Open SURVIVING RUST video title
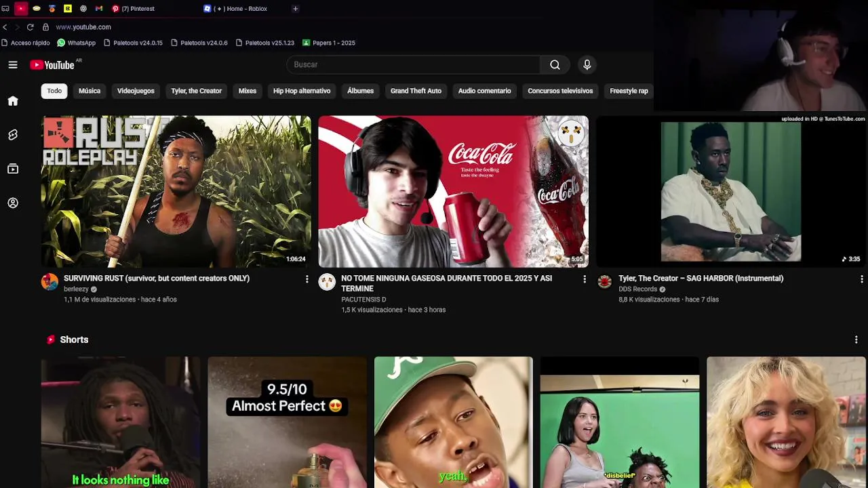Screen dimensions: 868x488 pos(157,279)
